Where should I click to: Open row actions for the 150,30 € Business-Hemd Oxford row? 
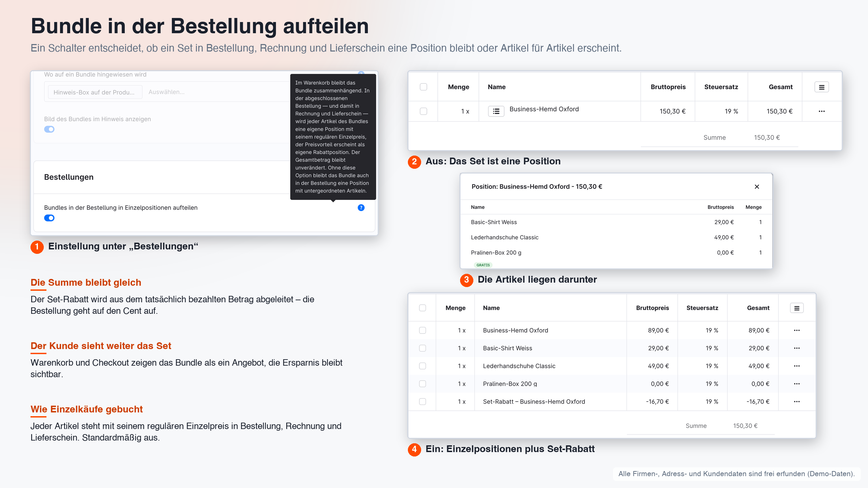tap(822, 111)
